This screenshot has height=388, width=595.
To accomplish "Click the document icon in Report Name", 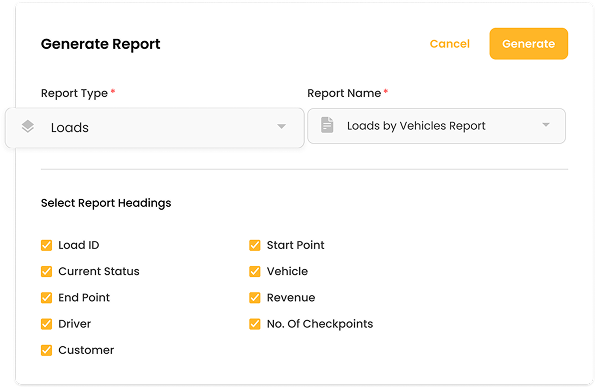I will click(327, 125).
